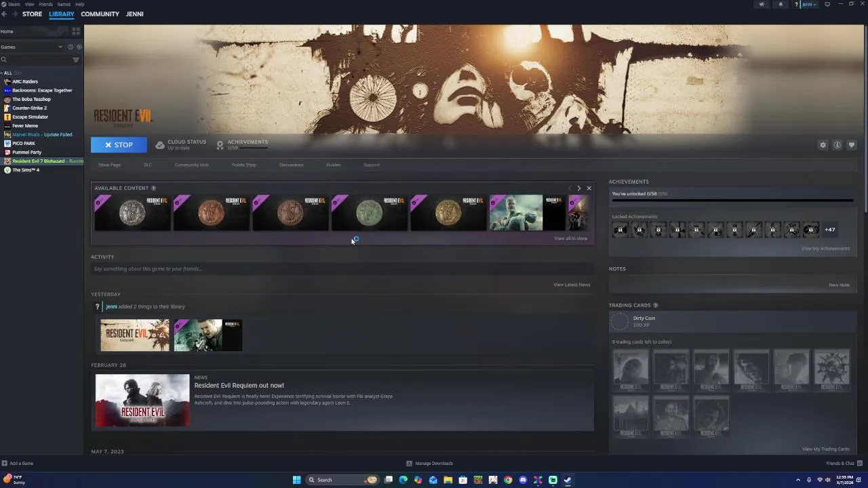The image size is (868, 488).
Task: Open the View menu
Action: point(29,4)
